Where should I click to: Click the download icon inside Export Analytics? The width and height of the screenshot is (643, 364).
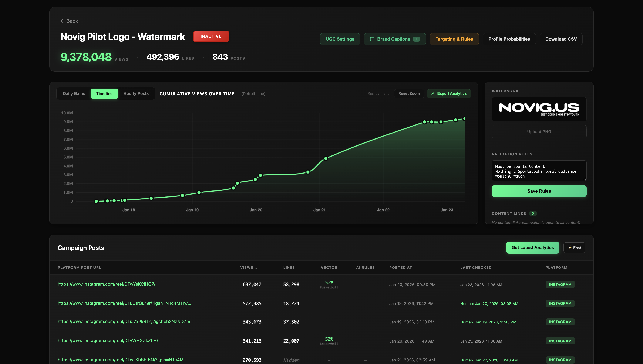pos(433,93)
